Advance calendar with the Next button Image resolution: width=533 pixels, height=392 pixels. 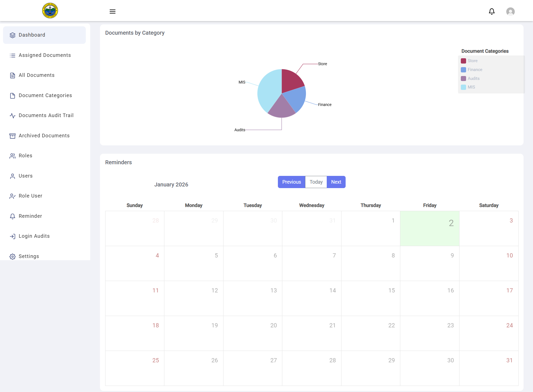pos(336,182)
